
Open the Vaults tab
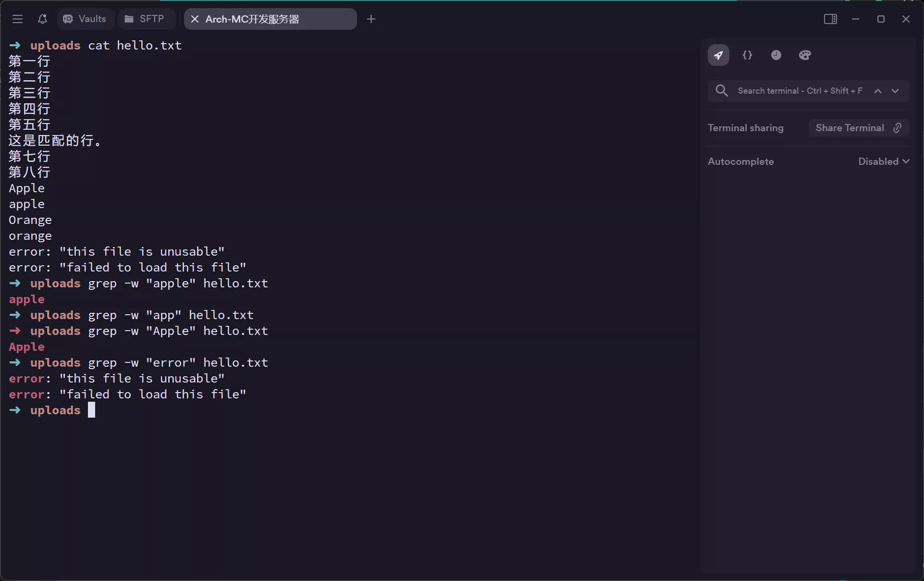click(x=85, y=19)
